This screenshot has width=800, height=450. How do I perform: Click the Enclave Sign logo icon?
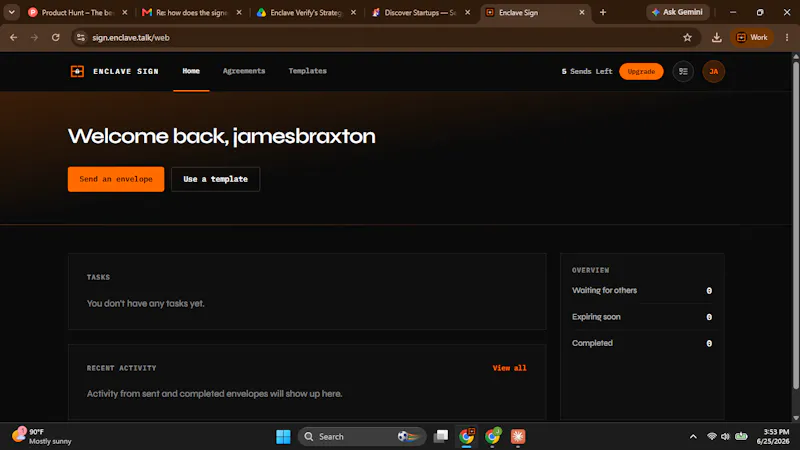pyautogui.click(x=77, y=71)
